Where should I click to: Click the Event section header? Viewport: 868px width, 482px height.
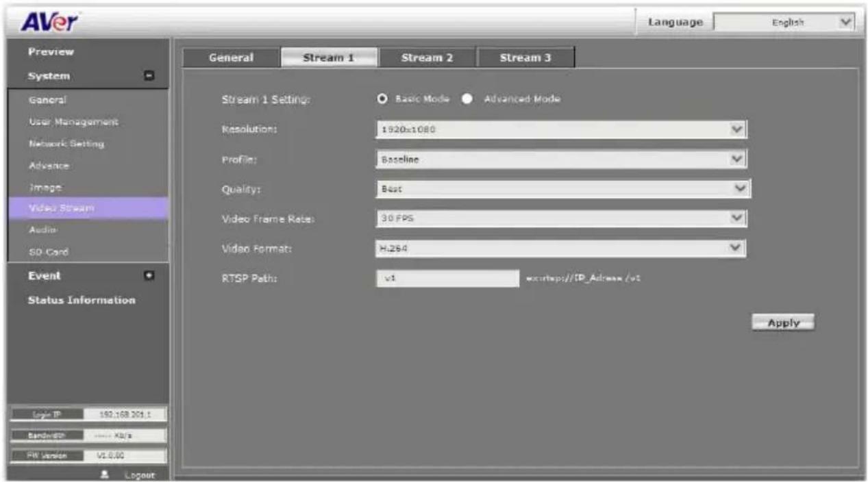coord(44,276)
